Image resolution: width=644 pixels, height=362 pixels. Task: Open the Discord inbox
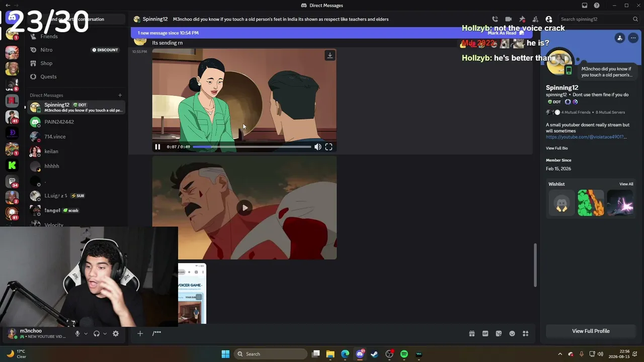(x=585, y=6)
